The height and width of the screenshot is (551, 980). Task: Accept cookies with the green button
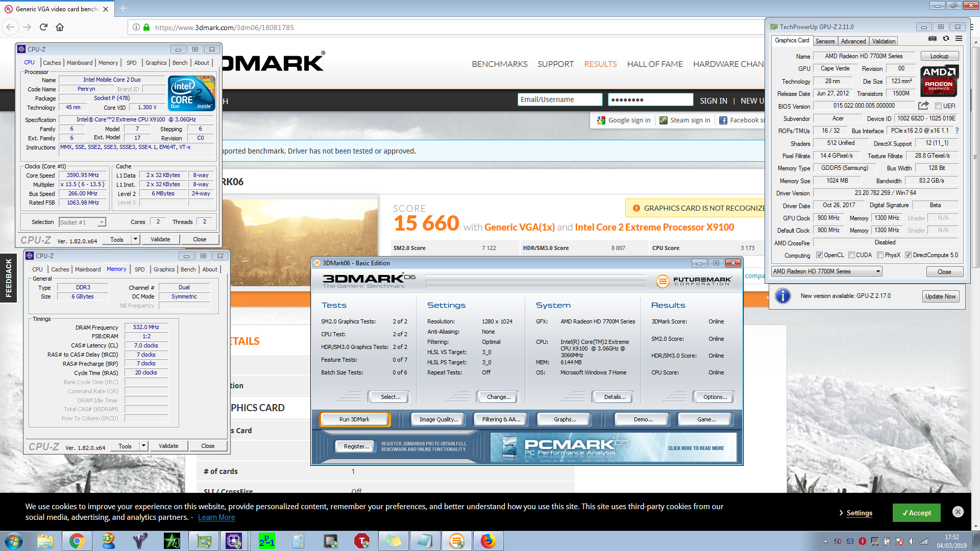click(916, 513)
